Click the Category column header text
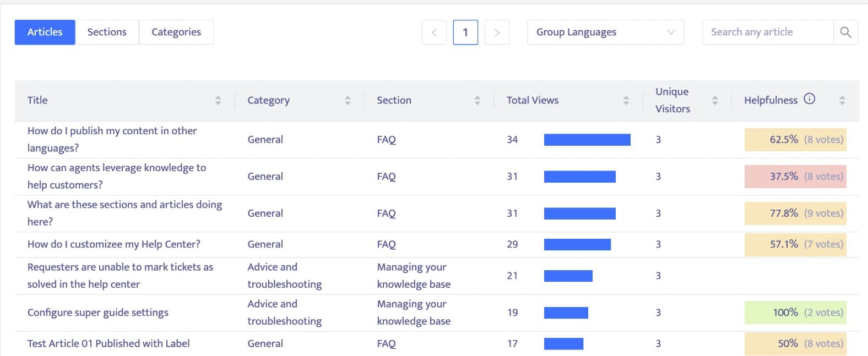The image size is (868, 356). 268,100
